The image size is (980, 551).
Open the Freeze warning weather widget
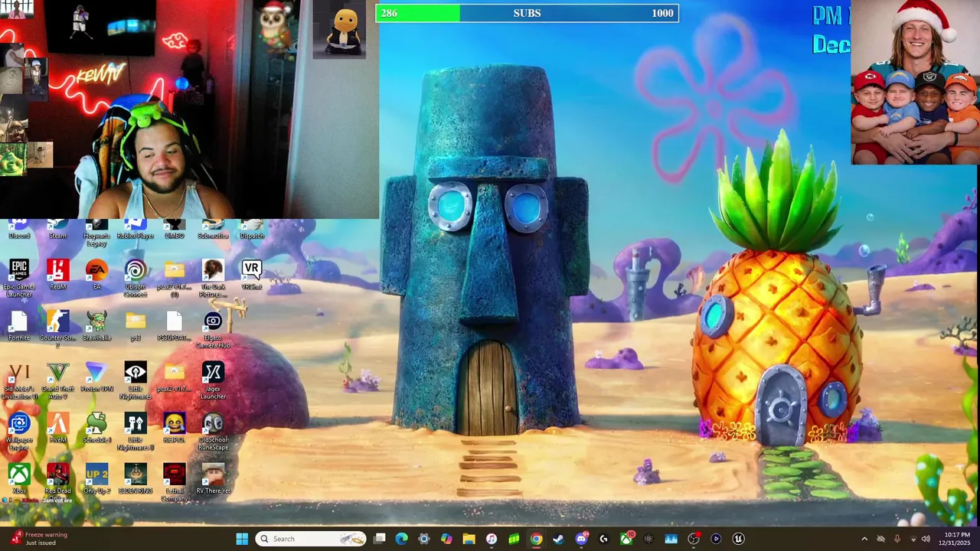point(38,539)
